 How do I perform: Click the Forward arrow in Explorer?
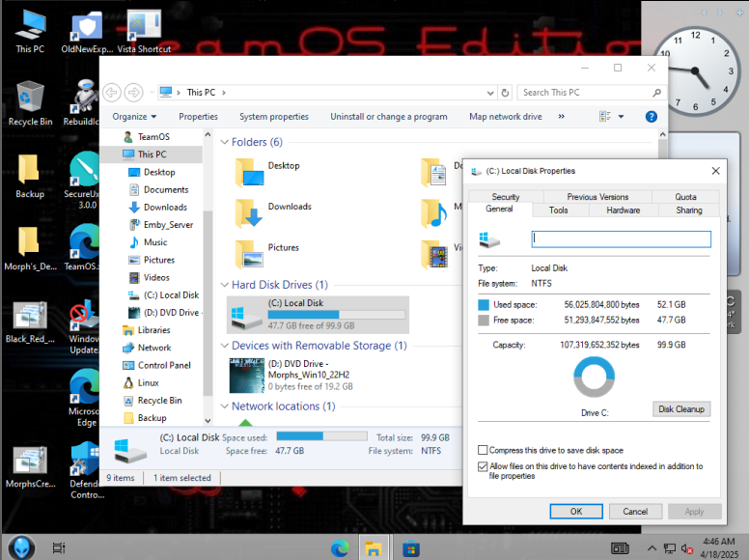134,93
